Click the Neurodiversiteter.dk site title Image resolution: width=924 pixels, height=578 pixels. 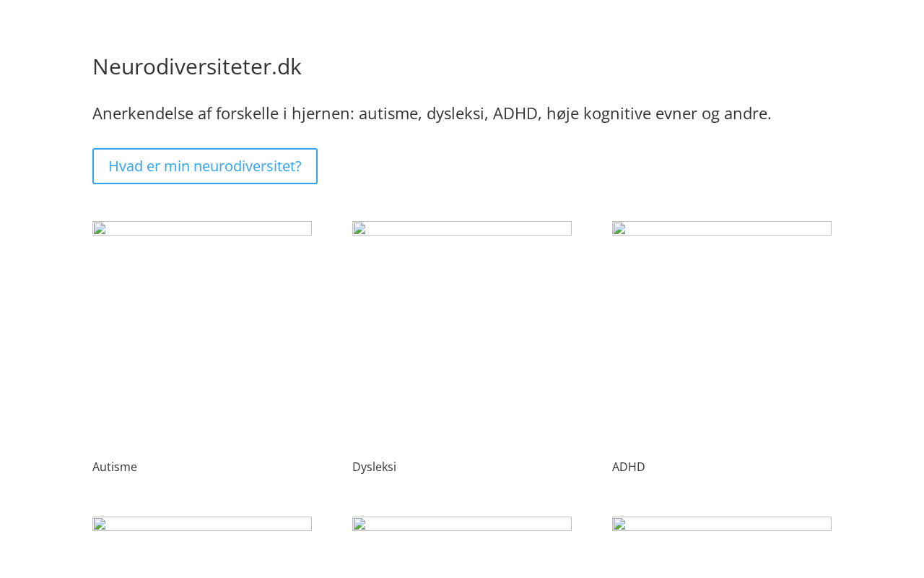point(197,66)
